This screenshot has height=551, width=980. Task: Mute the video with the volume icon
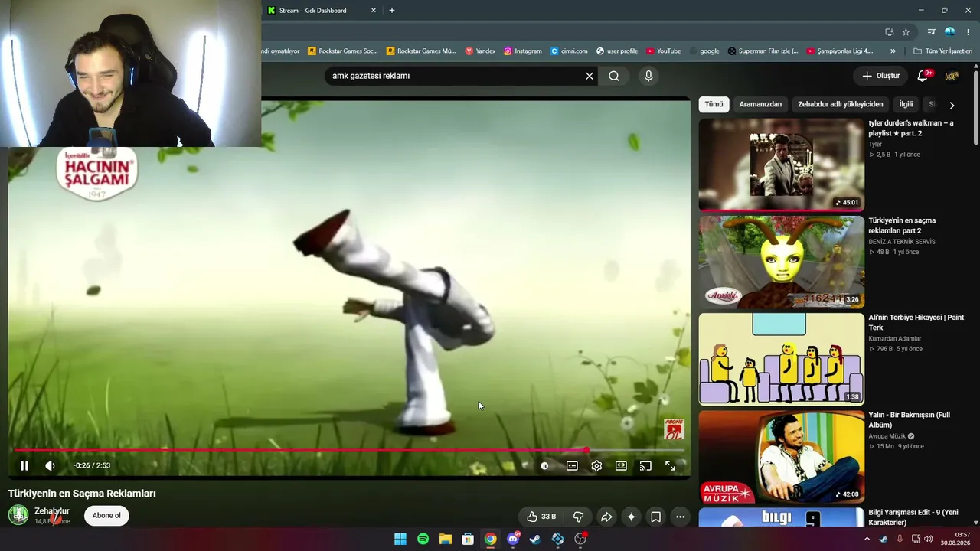tap(51, 465)
